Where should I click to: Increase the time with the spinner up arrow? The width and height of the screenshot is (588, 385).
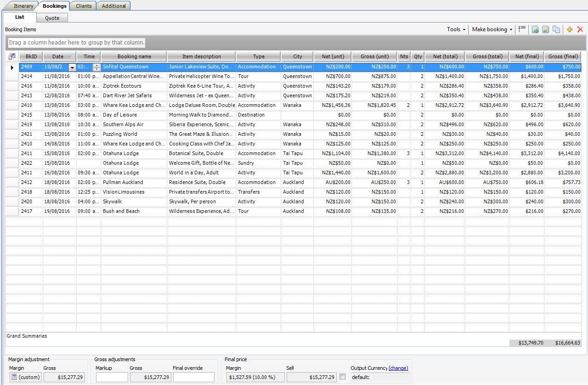(96, 65)
